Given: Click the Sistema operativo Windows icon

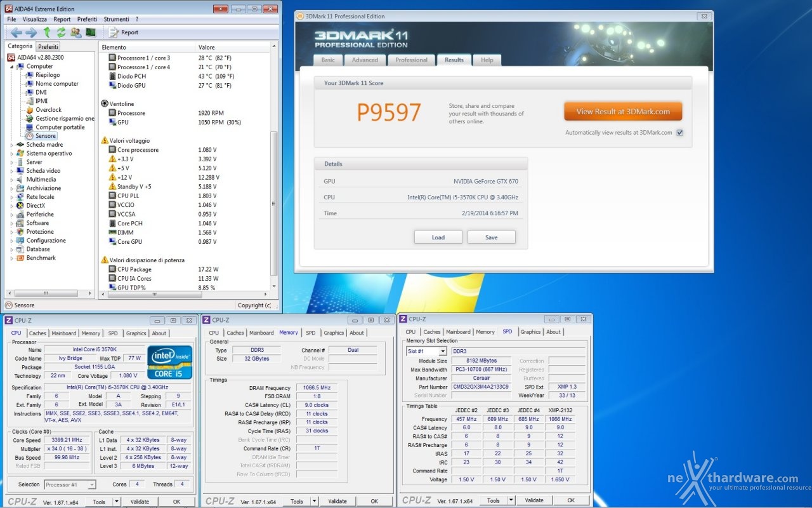Looking at the screenshot, I should pyautogui.click(x=21, y=153).
